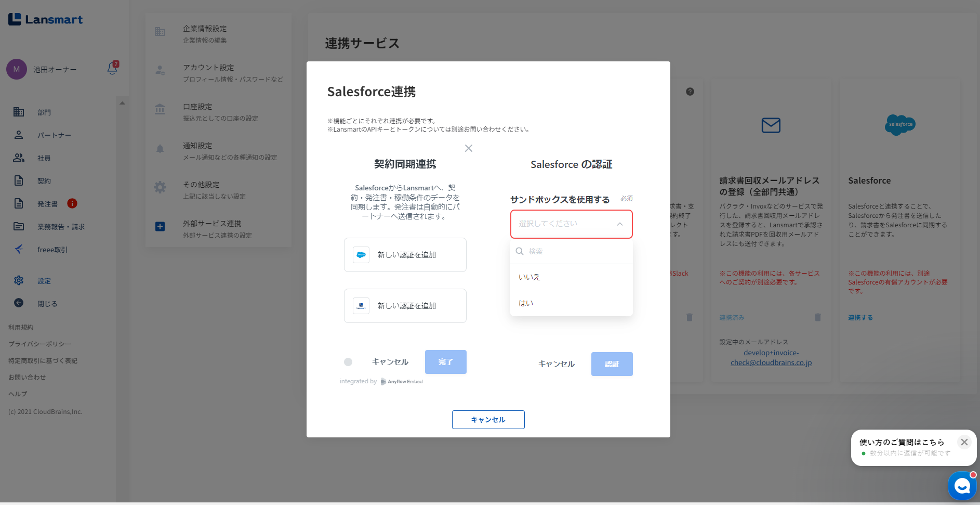Click the envelope mail icon on the card

click(771, 125)
